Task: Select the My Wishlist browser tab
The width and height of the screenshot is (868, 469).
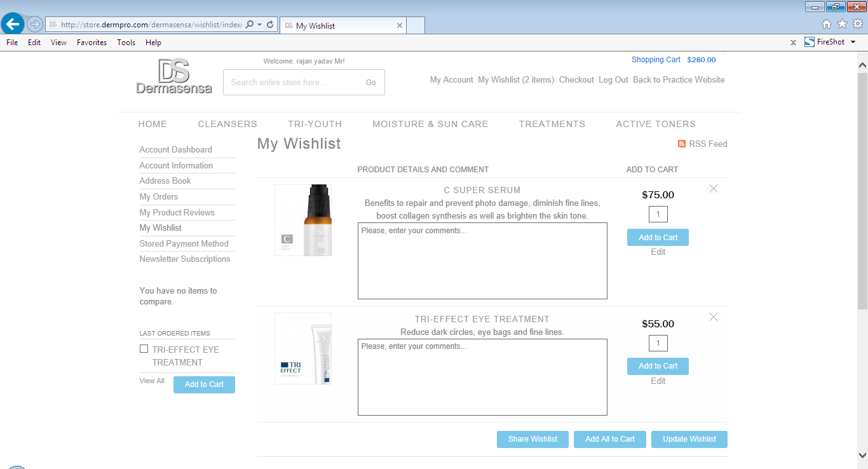Action: pos(342,25)
